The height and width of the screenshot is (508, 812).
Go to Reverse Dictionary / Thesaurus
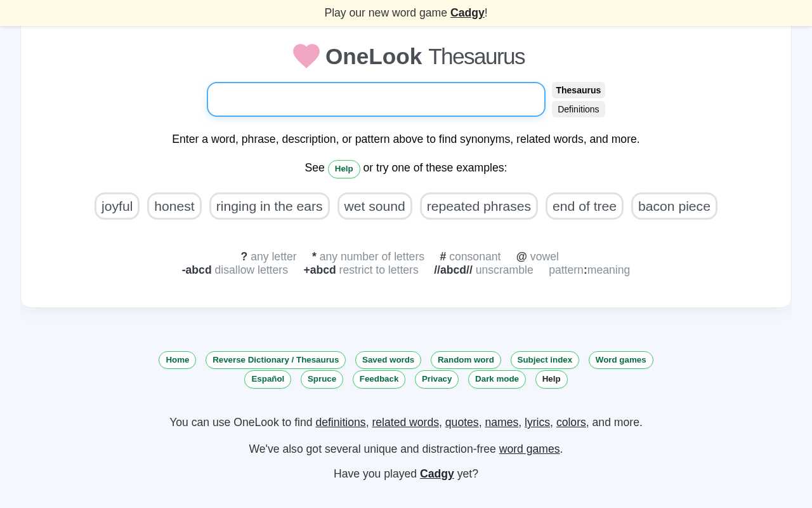275,360
